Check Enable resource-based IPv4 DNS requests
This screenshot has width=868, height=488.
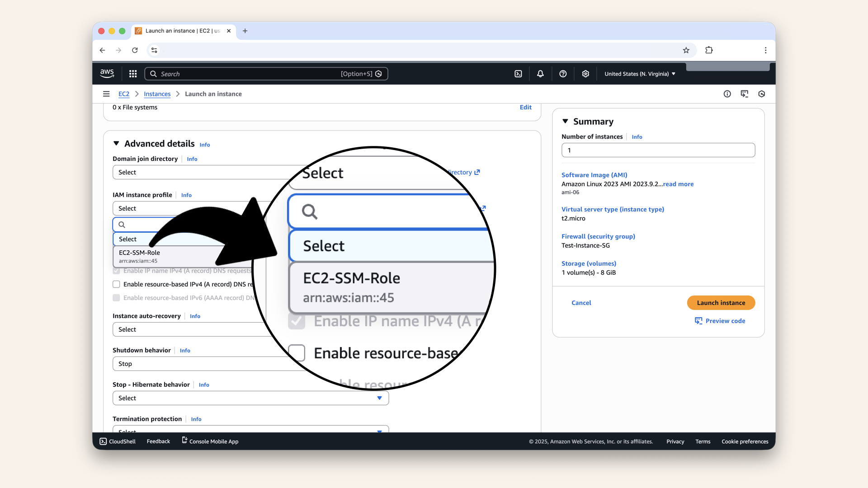tap(116, 284)
